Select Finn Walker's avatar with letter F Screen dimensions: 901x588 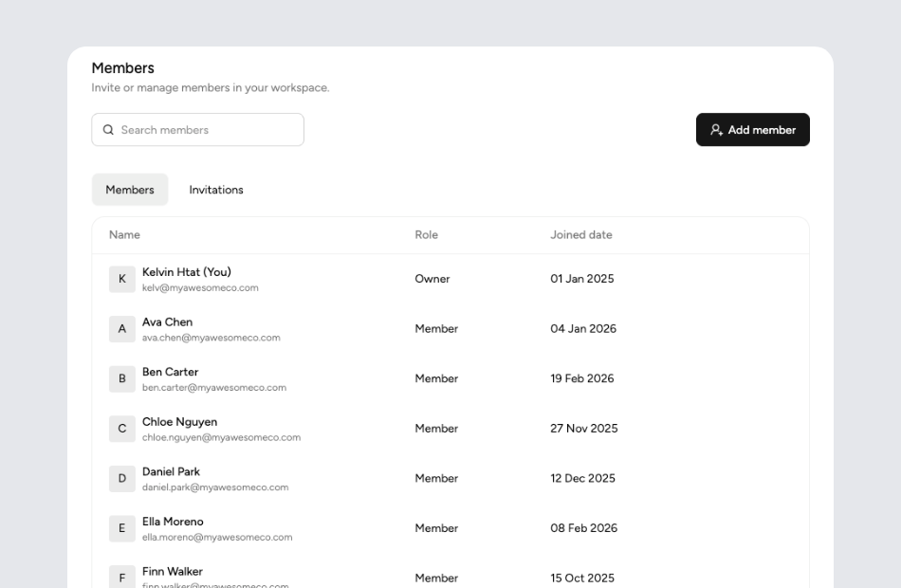(121, 578)
